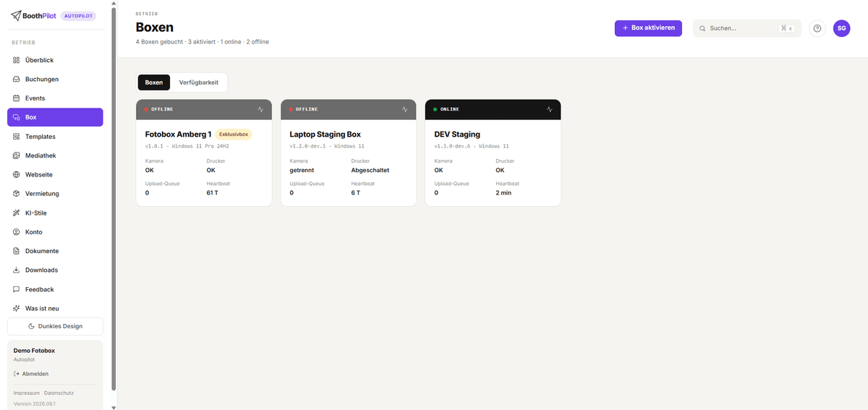Screen dimensions: 868x410
Task: Click the Mediathek images icon
Action: [x=17, y=155]
